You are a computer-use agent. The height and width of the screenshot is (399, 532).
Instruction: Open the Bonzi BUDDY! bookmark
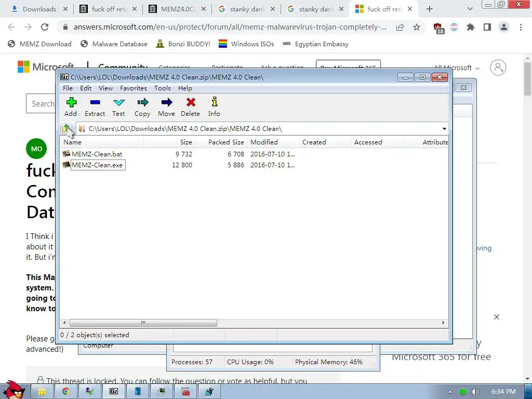click(x=183, y=44)
